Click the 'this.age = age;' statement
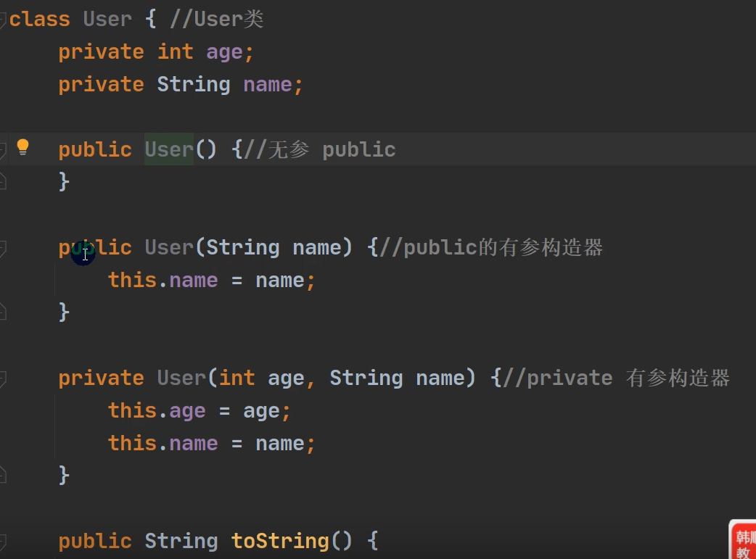Image resolution: width=756 pixels, height=559 pixels. click(x=199, y=410)
